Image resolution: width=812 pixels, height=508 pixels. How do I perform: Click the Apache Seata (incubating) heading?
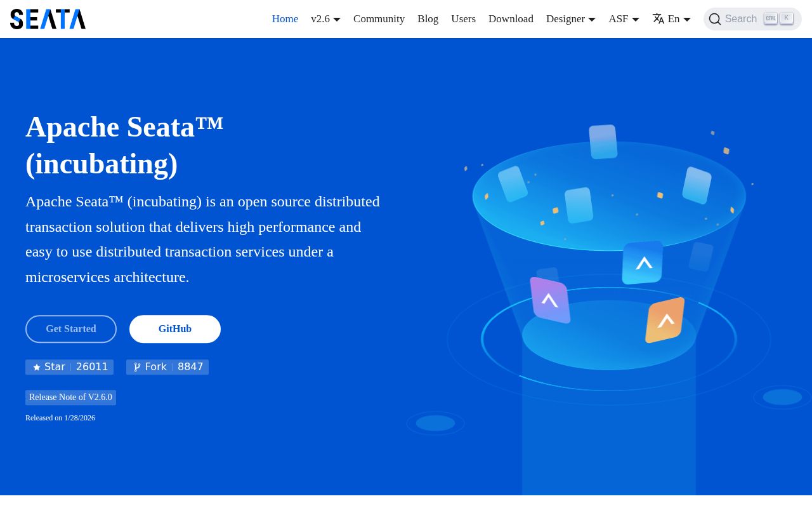(124, 145)
